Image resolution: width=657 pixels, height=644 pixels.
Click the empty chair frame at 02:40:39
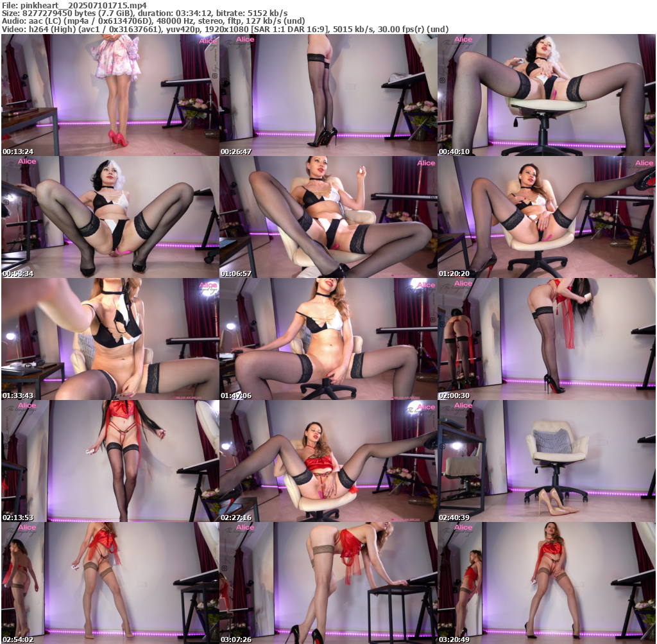pyautogui.click(x=546, y=461)
